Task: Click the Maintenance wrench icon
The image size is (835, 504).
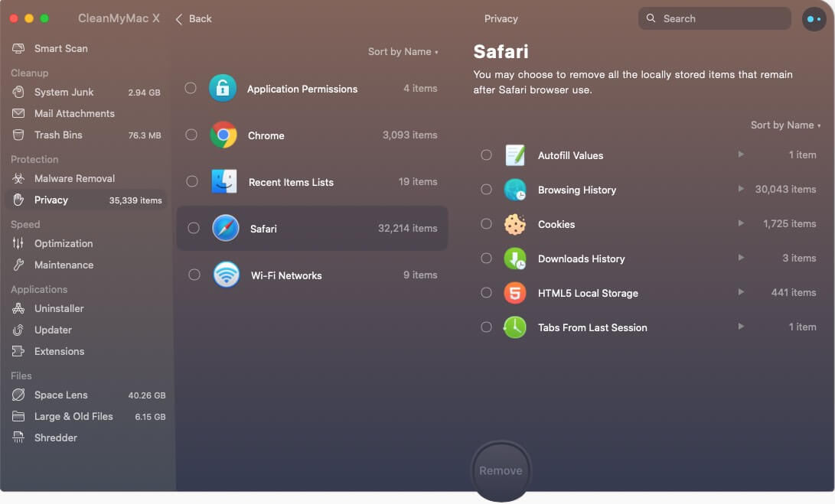Action: pyautogui.click(x=18, y=265)
